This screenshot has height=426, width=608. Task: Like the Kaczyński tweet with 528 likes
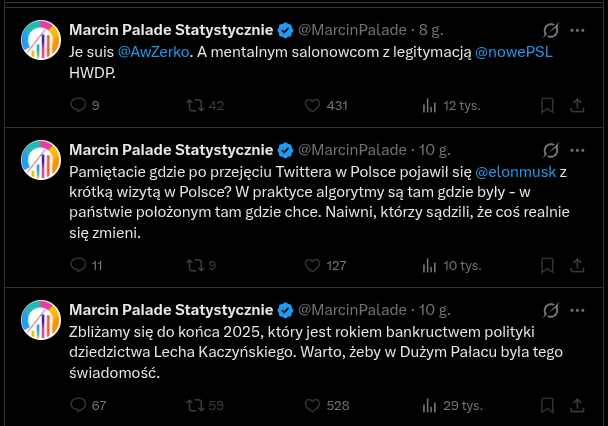(x=312, y=405)
